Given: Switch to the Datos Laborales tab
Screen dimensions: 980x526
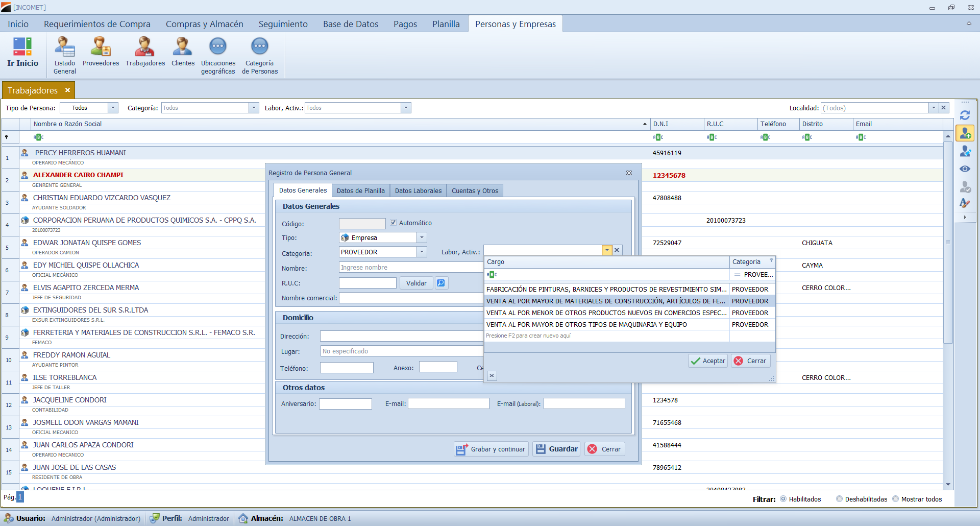Looking at the screenshot, I should tap(418, 190).
